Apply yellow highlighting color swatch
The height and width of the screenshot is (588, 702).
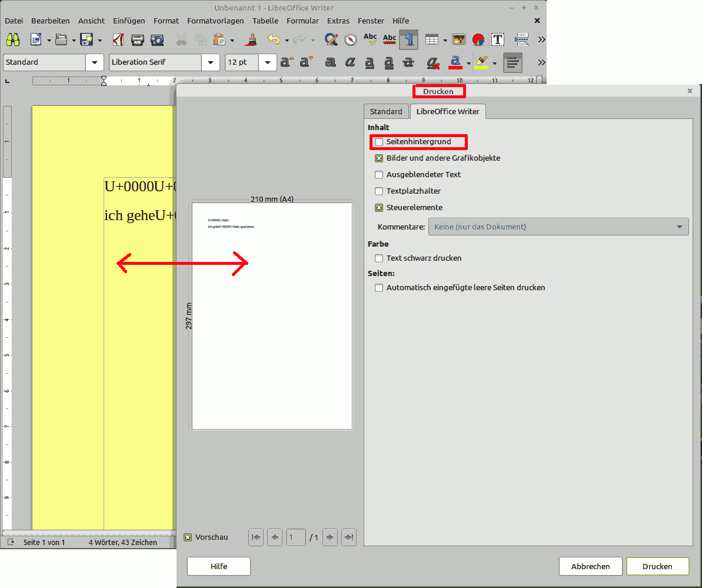(x=482, y=62)
